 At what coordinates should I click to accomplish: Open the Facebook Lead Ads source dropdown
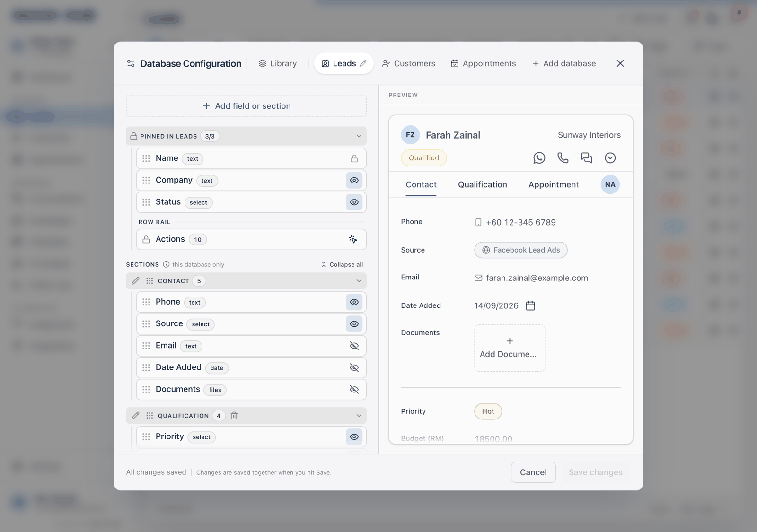click(x=521, y=250)
